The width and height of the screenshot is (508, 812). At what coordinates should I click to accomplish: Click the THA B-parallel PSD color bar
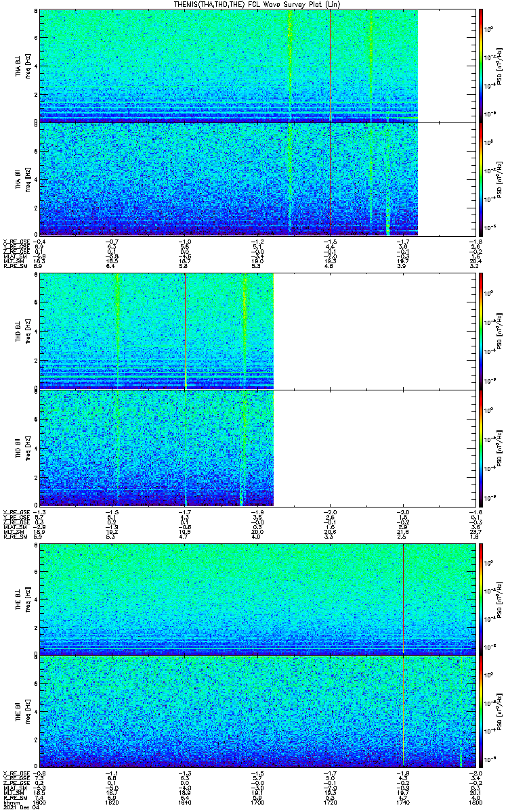[x=480, y=179]
